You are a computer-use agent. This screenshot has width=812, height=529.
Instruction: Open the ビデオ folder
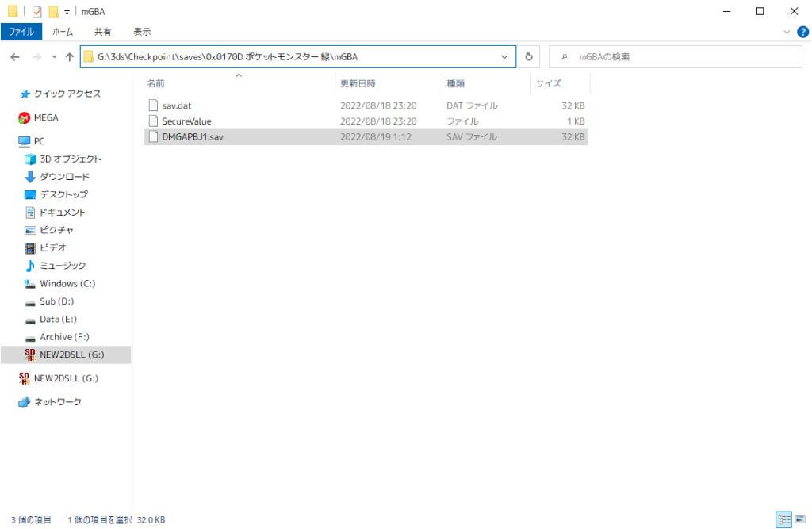click(53, 247)
